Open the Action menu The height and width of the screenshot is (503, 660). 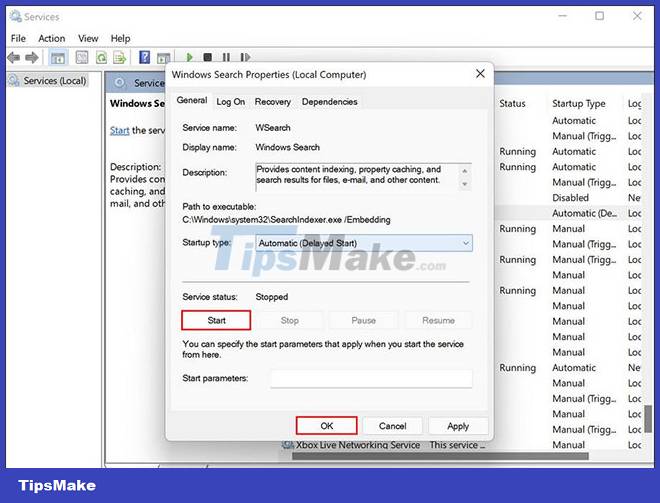pos(51,38)
